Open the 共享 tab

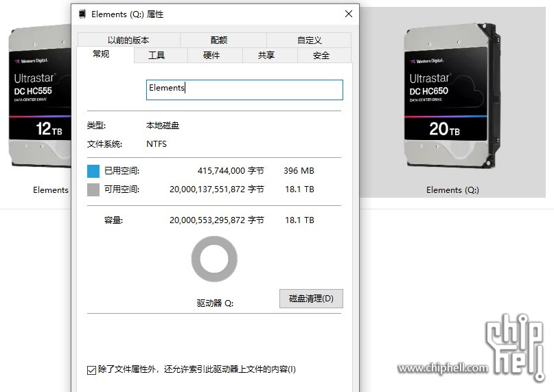click(270, 56)
